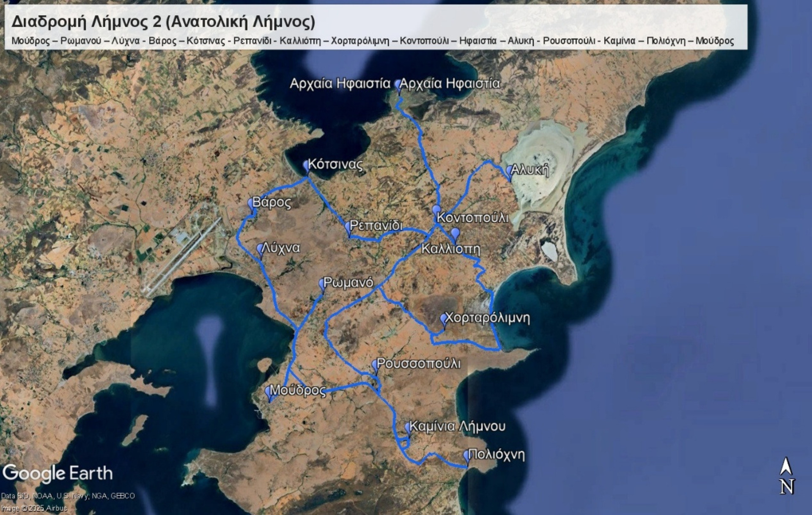Click the Χορταρόλιμνη placemark pin
This screenshot has width=812, height=515.
pos(444,319)
